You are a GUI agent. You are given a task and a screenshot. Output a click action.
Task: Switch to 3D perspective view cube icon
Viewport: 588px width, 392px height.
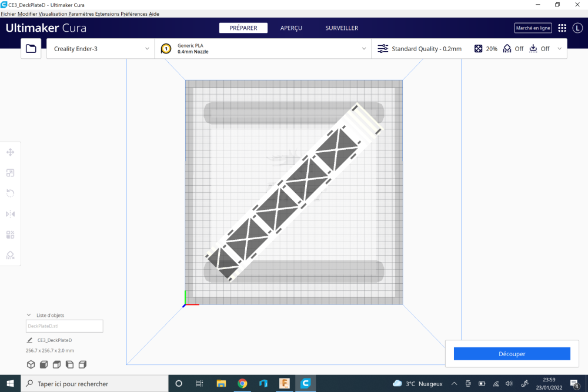coord(31,364)
